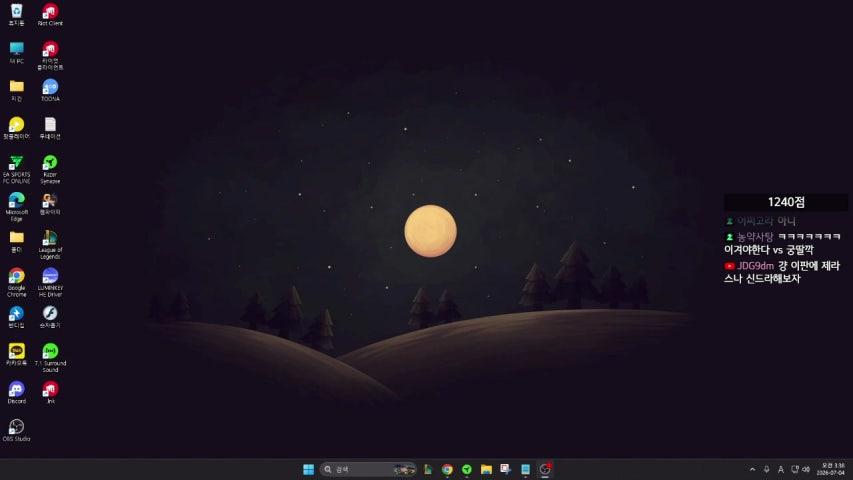Click the 1240점 score overlay
The image size is (853, 480).
click(x=786, y=202)
